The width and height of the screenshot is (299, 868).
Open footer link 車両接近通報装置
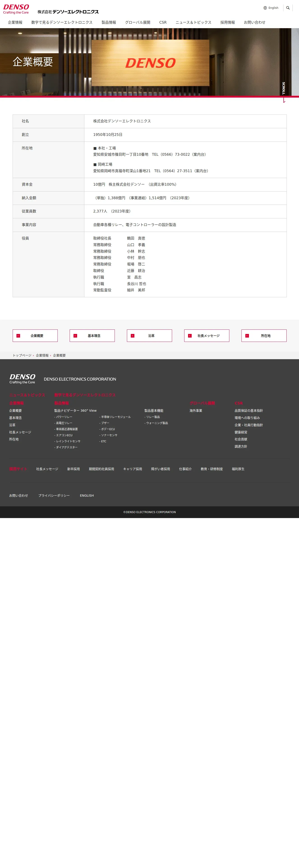[66, 429]
